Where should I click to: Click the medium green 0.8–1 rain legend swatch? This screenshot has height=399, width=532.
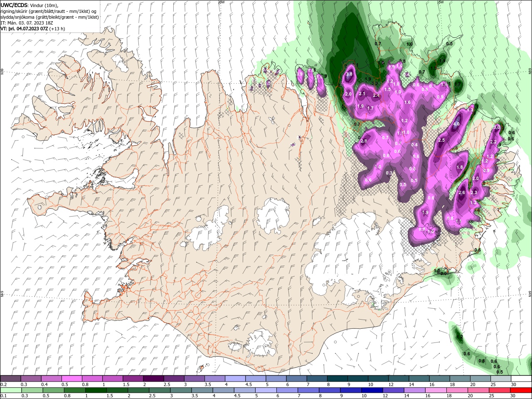(74, 390)
